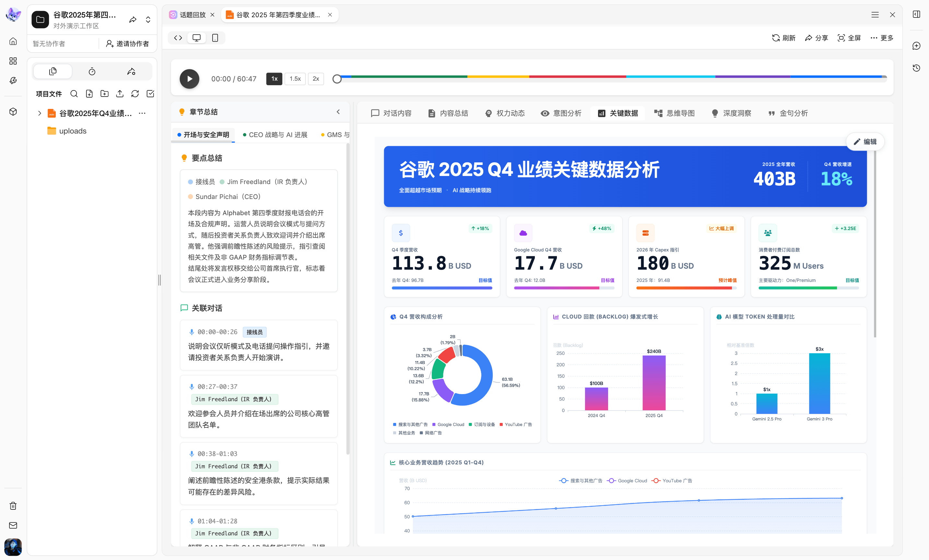Set playback speed to 1.5x
Screen dimensions: 929x560
point(295,79)
